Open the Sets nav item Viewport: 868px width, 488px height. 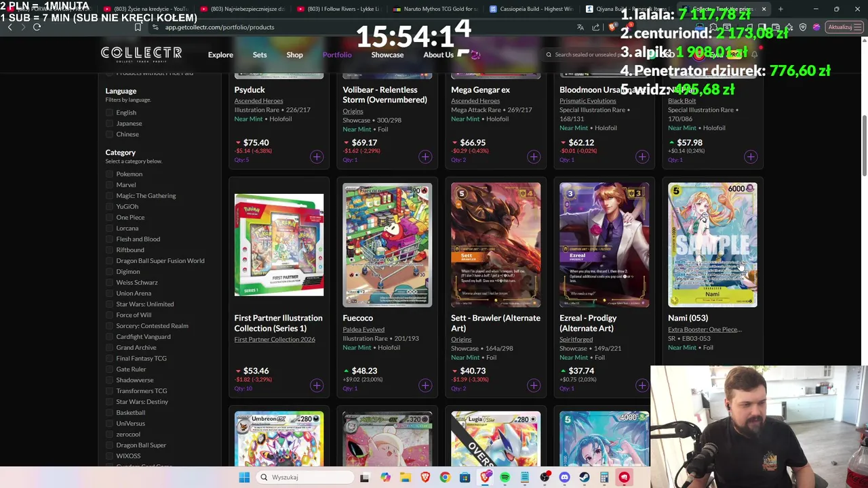pyautogui.click(x=260, y=55)
